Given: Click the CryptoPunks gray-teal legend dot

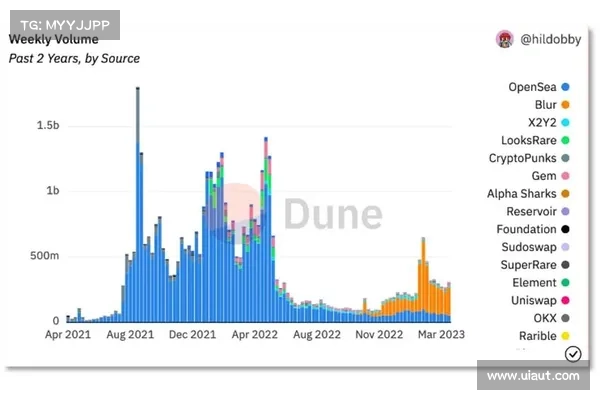Looking at the screenshot, I should coord(565,158).
